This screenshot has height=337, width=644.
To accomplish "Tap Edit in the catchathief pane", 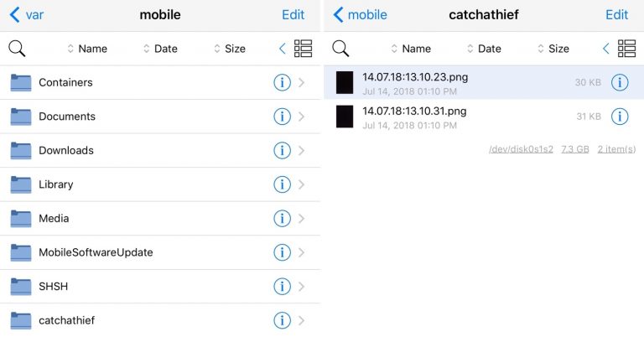I will pyautogui.click(x=616, y=15).
